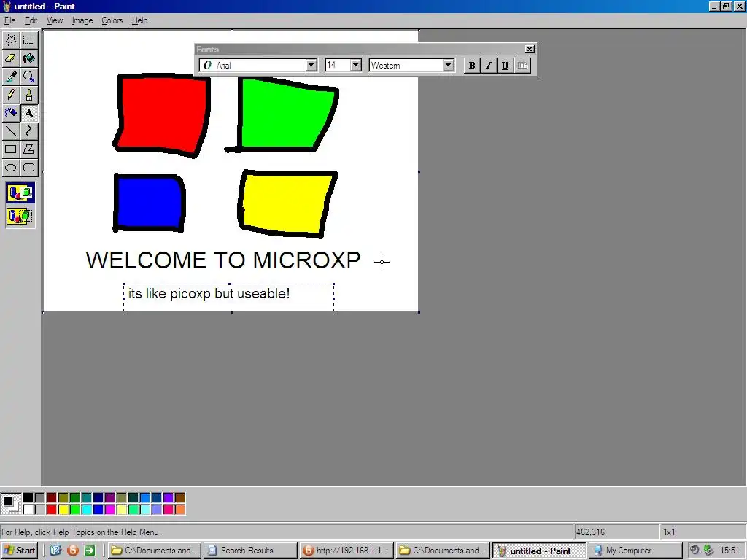Pick the dark gray color swatch
Screen dimensions: 747x560
[x=40, y=498]
